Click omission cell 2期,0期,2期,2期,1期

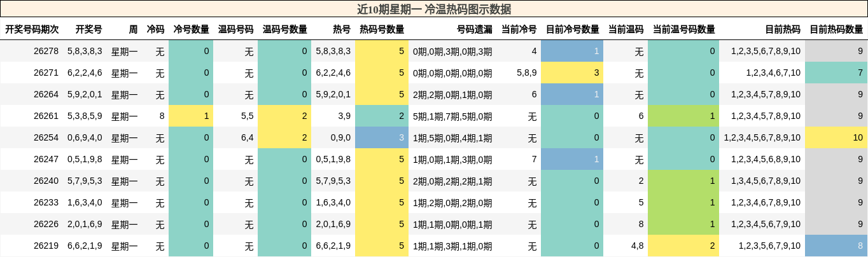click(452, 181)
